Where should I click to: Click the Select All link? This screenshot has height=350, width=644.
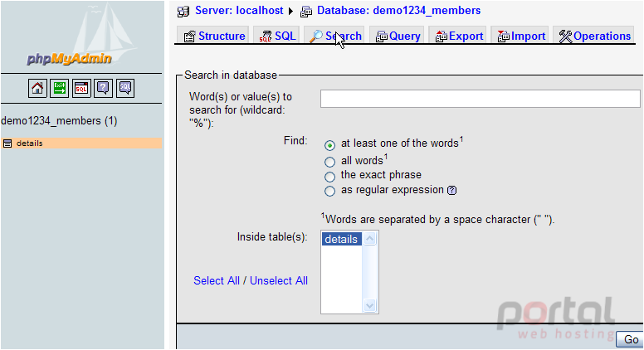click(217, 280)
